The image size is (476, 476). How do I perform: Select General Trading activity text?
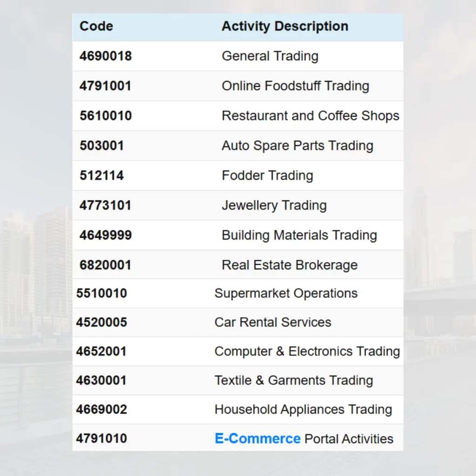[270, 56]
